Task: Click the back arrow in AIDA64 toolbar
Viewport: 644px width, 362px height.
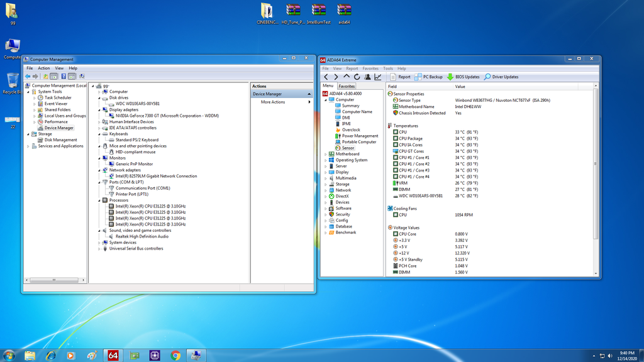Action: tap(326, 77)
